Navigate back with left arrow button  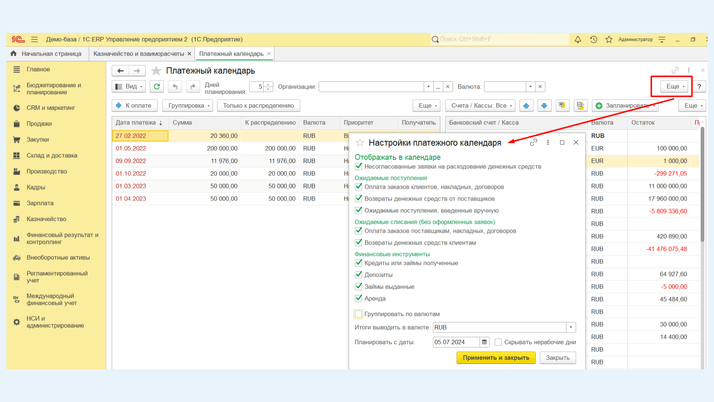121,71
